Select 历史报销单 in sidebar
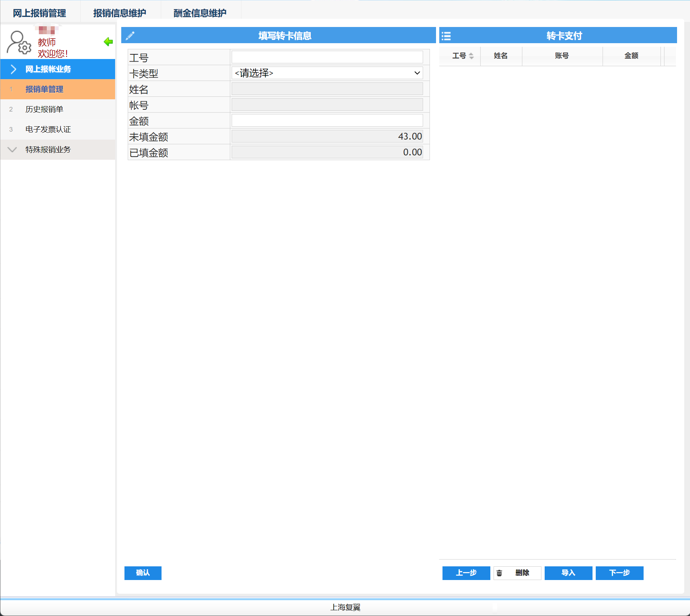This screenshot has width=690, height=616. [44, 109]
